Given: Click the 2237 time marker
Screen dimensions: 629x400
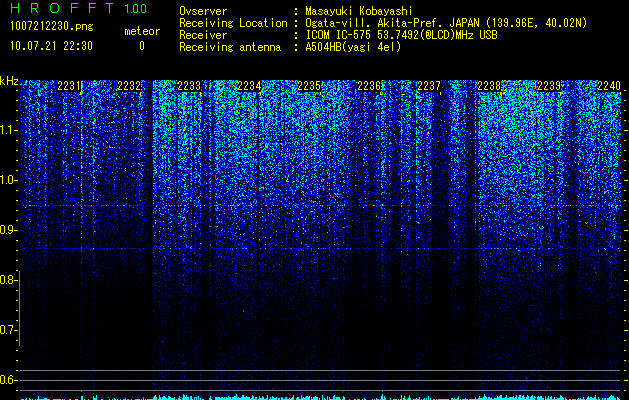Looking at the screenshot, I should point(429,86).
